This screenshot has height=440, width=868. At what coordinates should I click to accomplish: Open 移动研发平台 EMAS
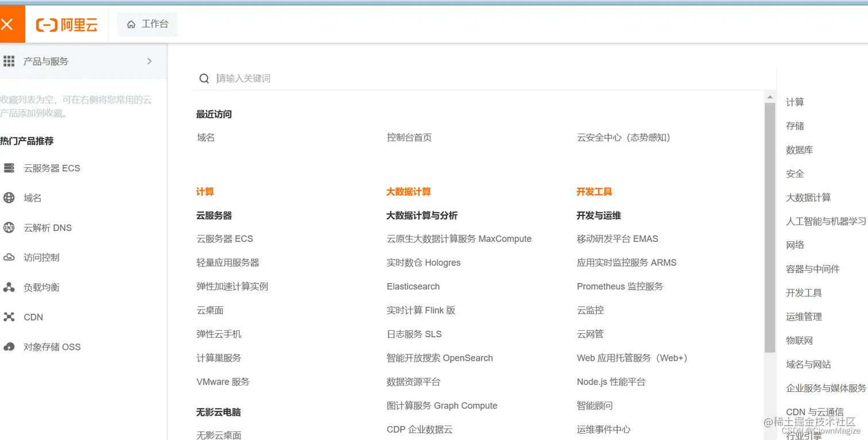coord(617,239)
